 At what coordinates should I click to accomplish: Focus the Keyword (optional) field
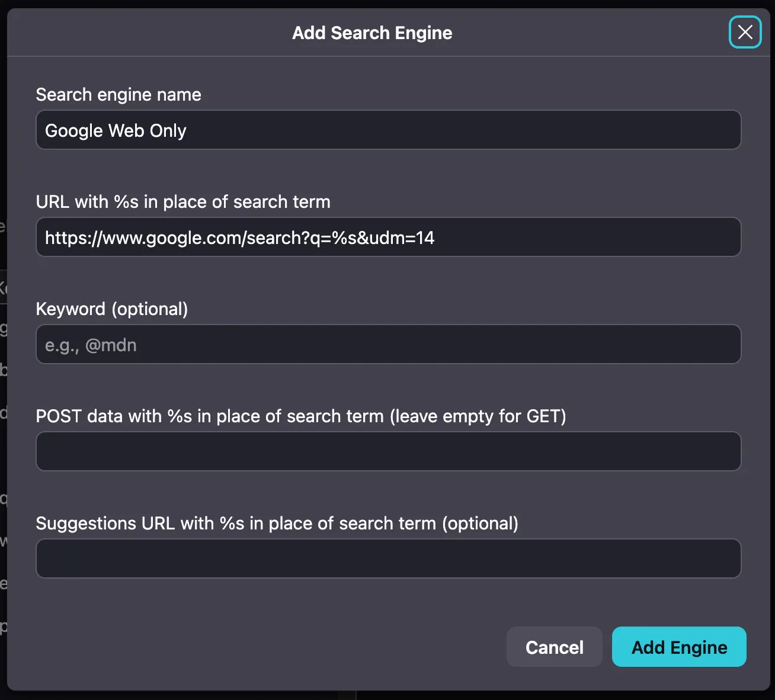pos(387,344)
